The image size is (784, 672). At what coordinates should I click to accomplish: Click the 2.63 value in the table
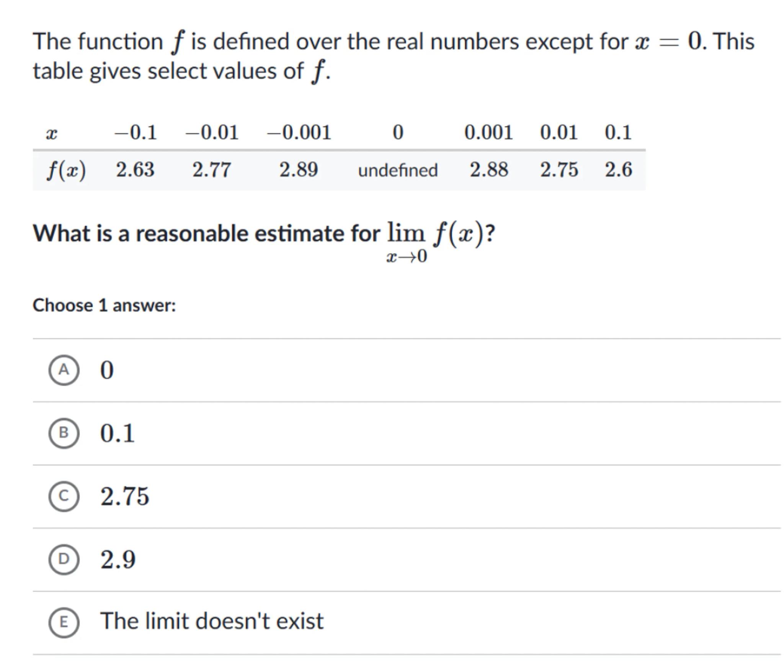click(x=135, y=170)
